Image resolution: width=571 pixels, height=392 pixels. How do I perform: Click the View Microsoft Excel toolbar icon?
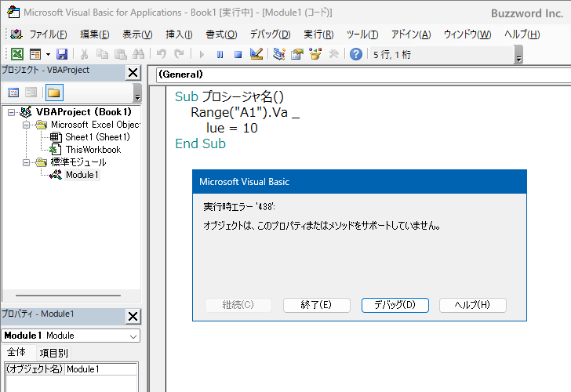pyautogui.click(x=17, y=54)
